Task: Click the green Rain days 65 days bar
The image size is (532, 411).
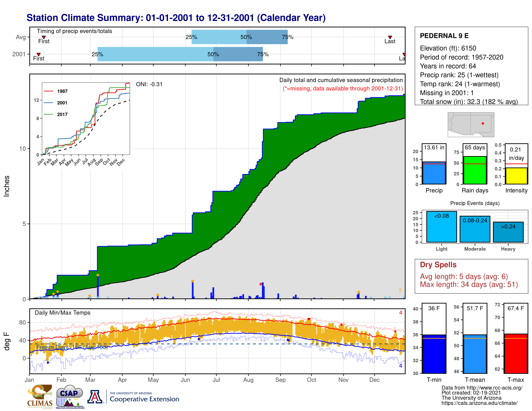Action: click(x=475, y=170)
